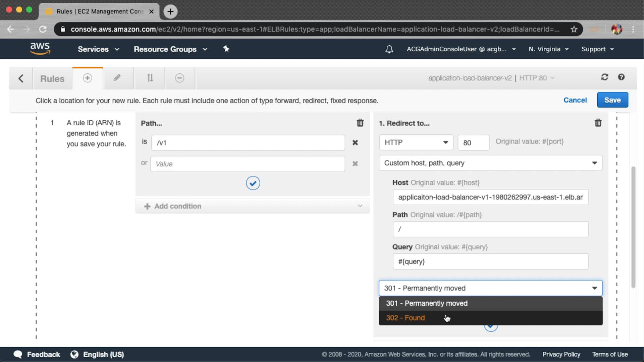Click the reorder rules arrows icon
Image resolution: width=644 pixels, height=362 pixels.
150,78
